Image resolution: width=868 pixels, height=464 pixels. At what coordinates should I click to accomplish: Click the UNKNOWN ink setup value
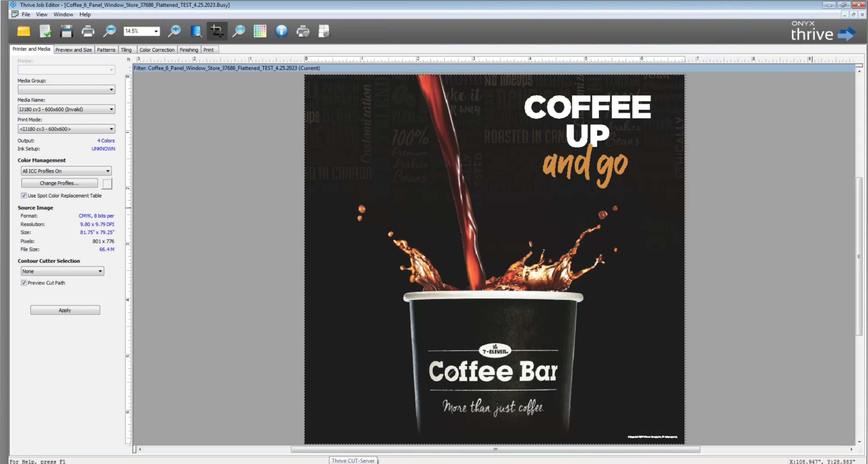[x=103, y=149]
